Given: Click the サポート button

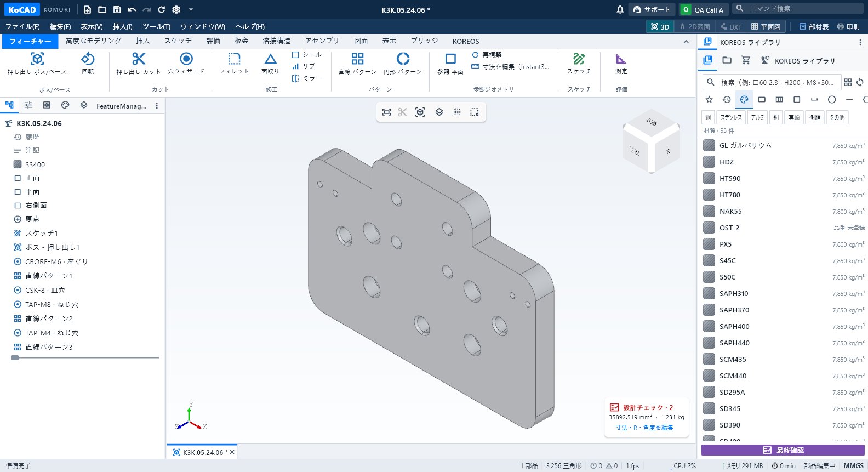Looking at the screenshot, I should [652, 9].
